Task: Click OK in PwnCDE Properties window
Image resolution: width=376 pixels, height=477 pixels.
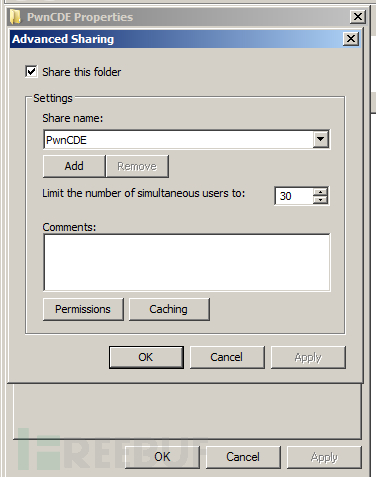Action: click(162, 457)
